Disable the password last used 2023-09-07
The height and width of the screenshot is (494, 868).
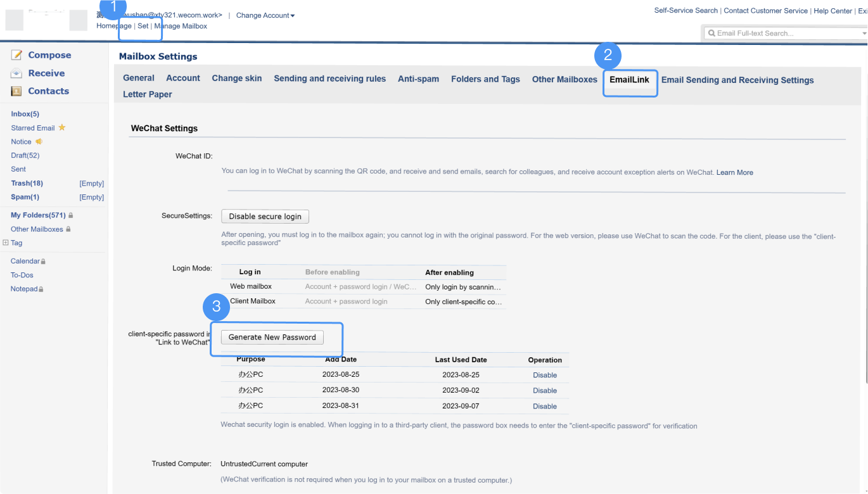pos(544,406)
